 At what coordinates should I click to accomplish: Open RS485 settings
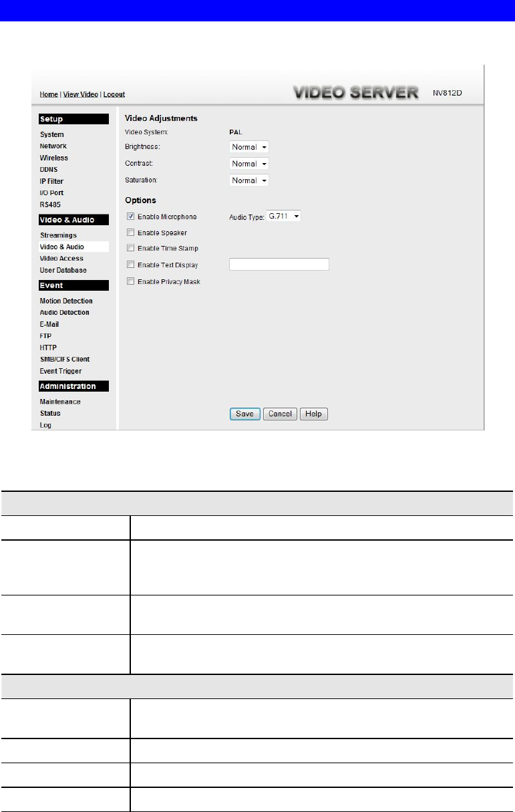click(x=51, y=205)
